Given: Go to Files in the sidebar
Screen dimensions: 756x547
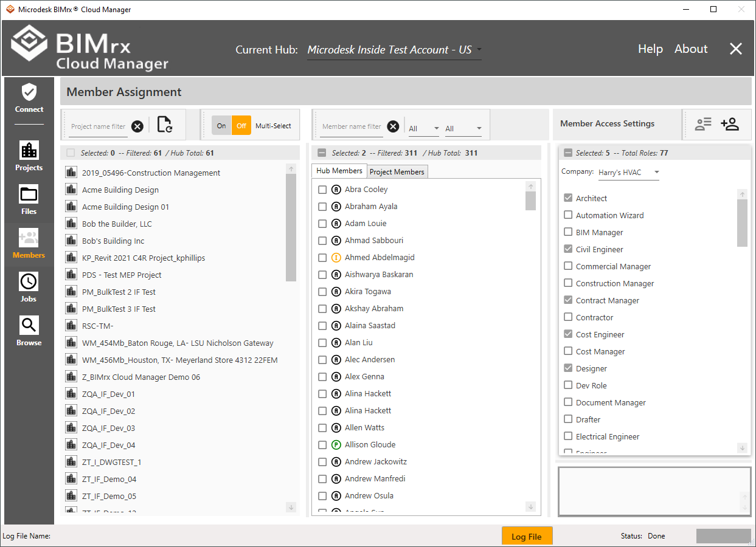Looking at the screenshot, I should (x=29, y=200).
